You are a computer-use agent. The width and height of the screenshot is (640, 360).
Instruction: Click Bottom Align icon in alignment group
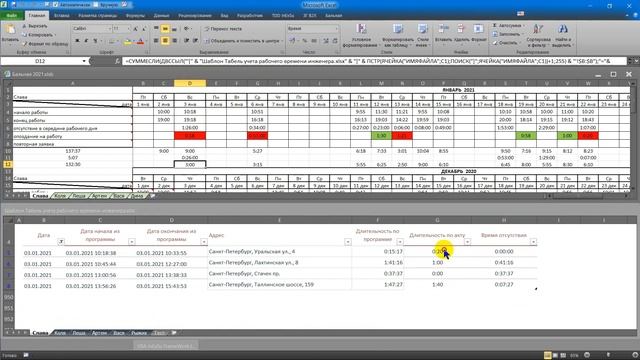(174, 29)
